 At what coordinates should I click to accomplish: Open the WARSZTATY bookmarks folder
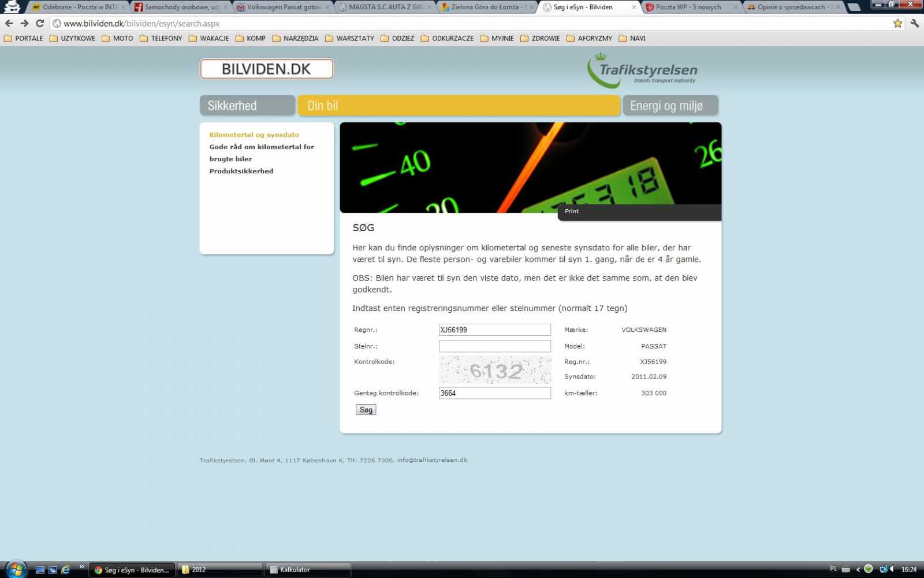coord(349,38)
